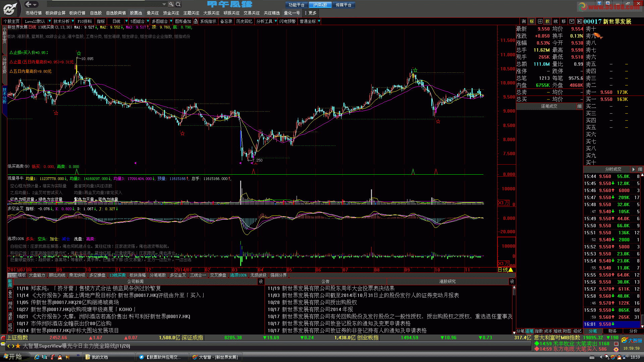Click the collapse side panel arrow icon
The image size is (644, 362).
(579, 21)
